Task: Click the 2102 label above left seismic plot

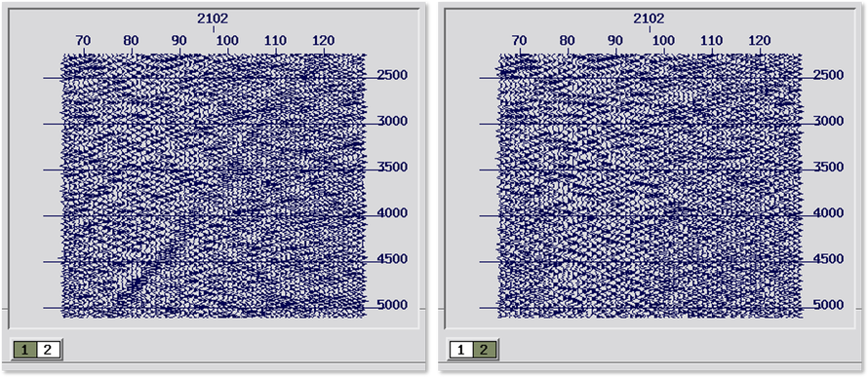Action: (213, 19)
